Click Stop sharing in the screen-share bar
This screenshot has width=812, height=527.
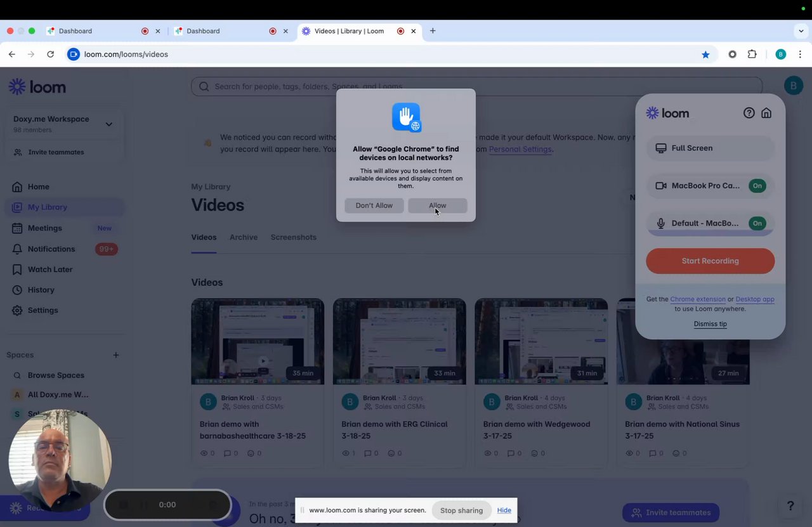[462, 511]
